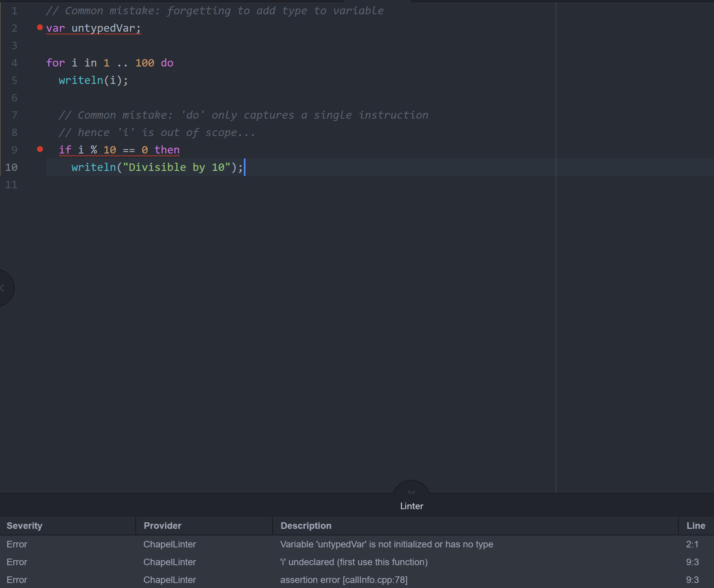The height and width of the screenshot is (588, 714).
Task: Click the 'writeln(i);' statement
Action: 93,80
